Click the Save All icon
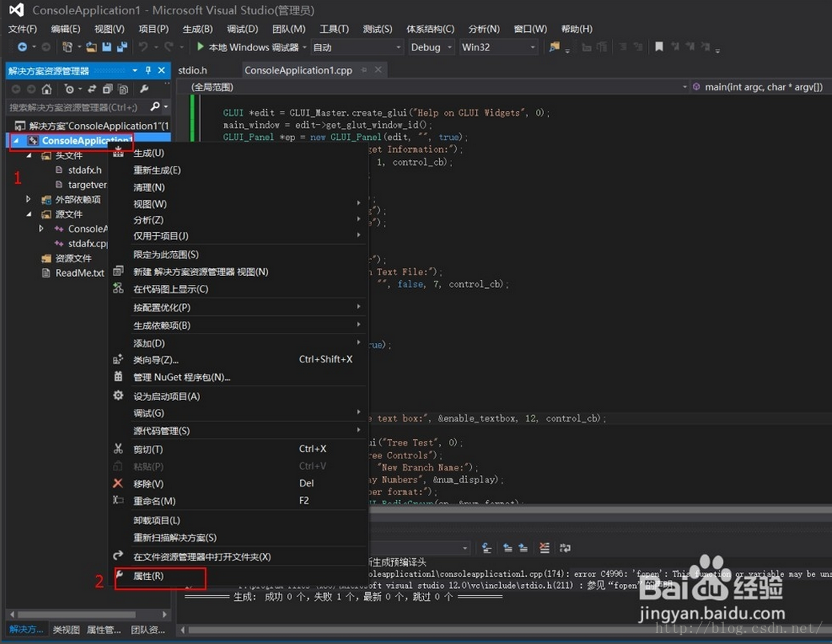 tap(122, 47)
